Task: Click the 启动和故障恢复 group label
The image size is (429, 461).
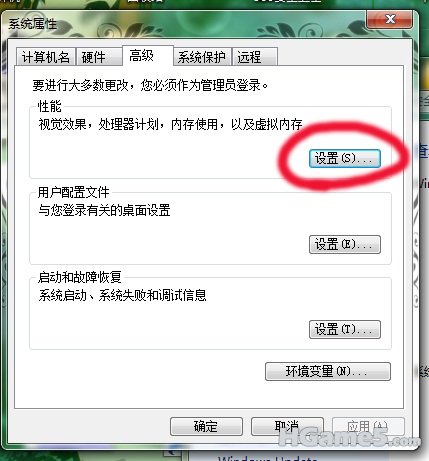Action: click(80, 277)
